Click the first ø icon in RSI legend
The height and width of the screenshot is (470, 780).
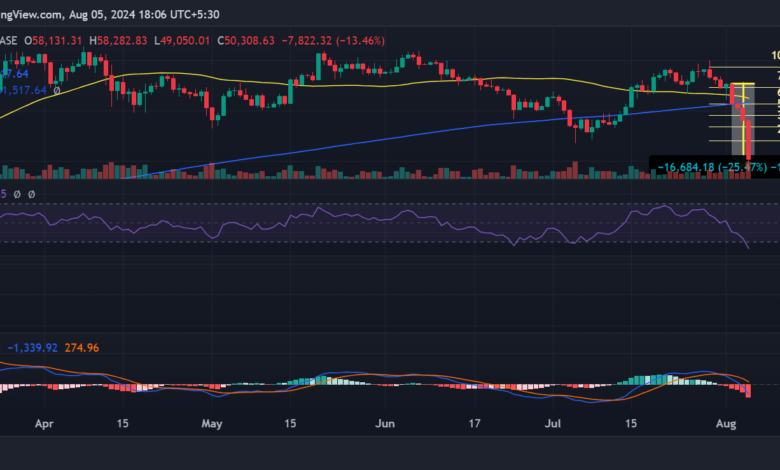(18, 194)
